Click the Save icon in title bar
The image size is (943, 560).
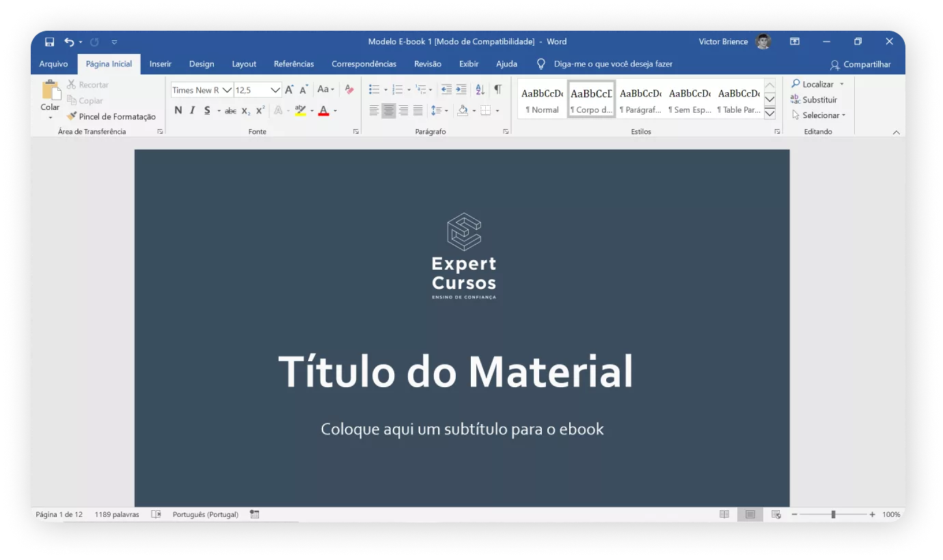tap(49, 42)
